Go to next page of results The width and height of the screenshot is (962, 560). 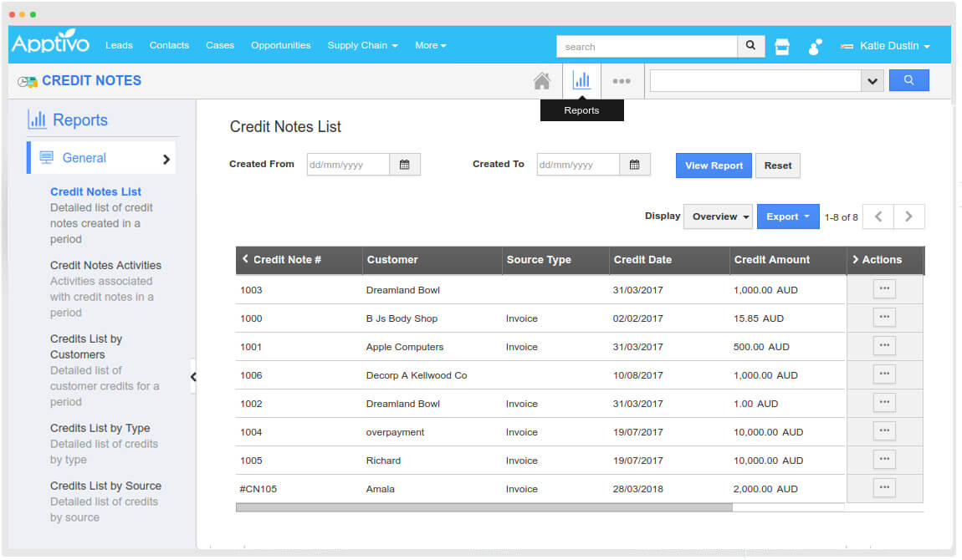tap(908, 216)
